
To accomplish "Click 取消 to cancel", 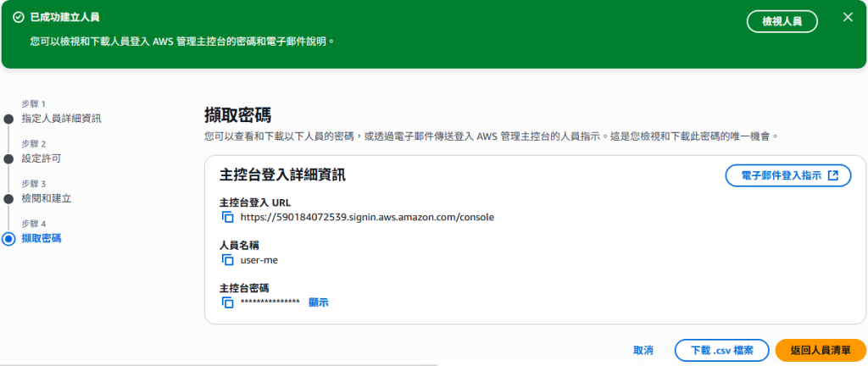I will pyautogui.click(x=643, y=350).
